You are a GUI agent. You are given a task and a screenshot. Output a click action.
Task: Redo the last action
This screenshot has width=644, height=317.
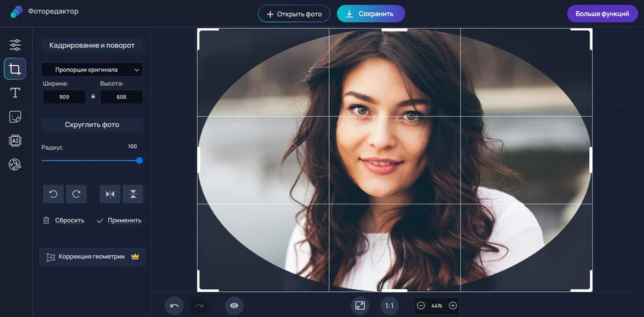pyautogui.click(x=199, y=306)
